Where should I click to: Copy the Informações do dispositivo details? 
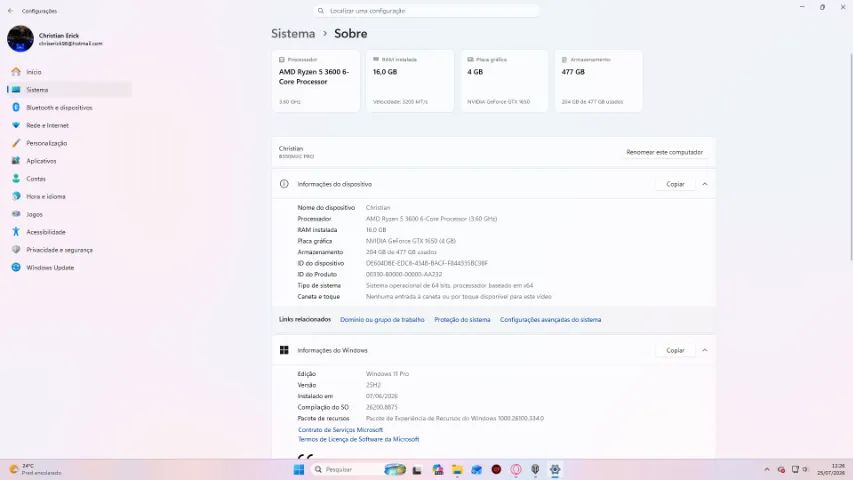pos(675,184)
